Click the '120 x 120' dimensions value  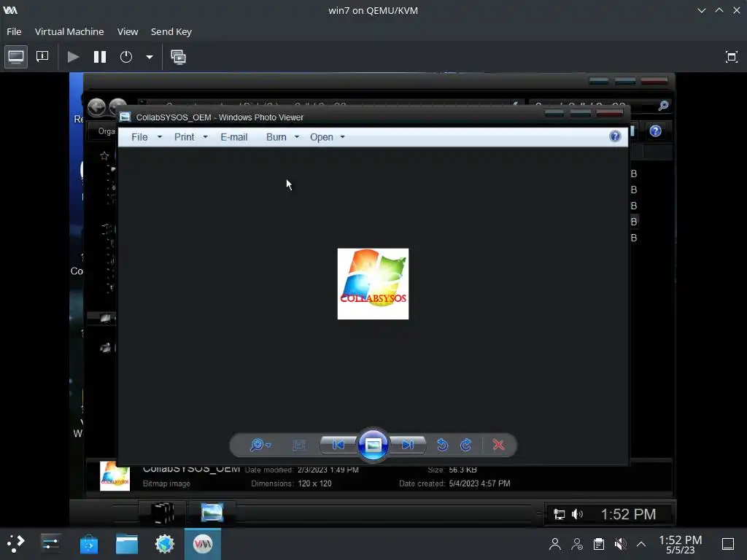314,483
